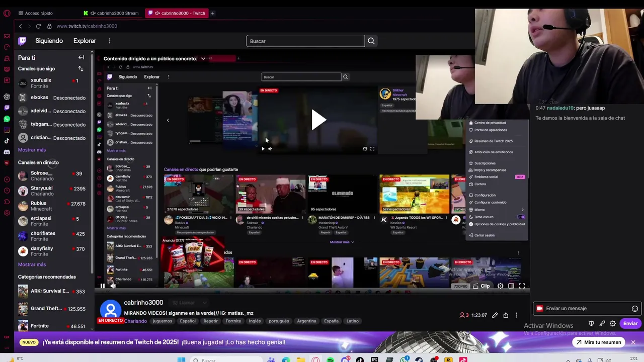This screenshot has width=644, height=362.
Task: Click the Enviar chat button
Action: coord(630,323)
